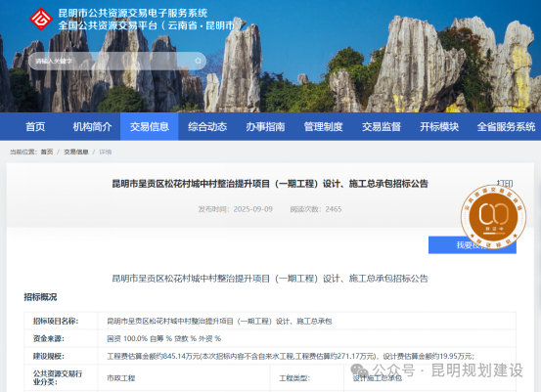Open the 办事指南 menu item
This screenshot has height=392, width=541.
pyautogui.click(x=265, y=126)
